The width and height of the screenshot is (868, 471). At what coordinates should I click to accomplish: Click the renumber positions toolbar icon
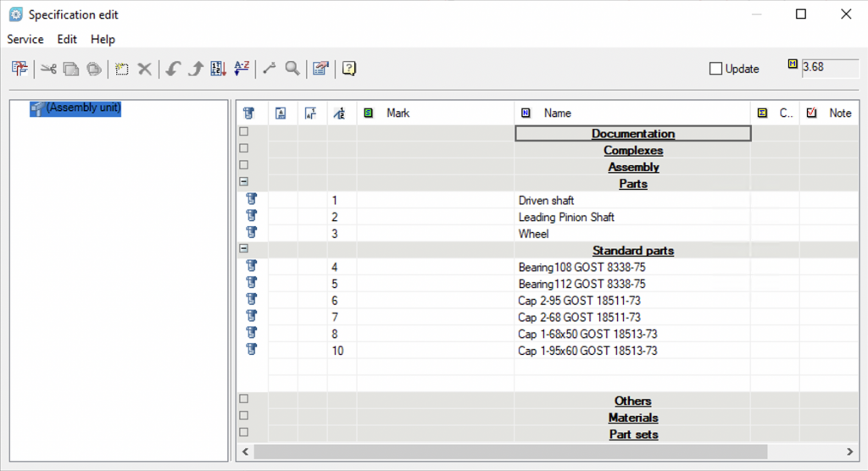click(x=218, y=69)
